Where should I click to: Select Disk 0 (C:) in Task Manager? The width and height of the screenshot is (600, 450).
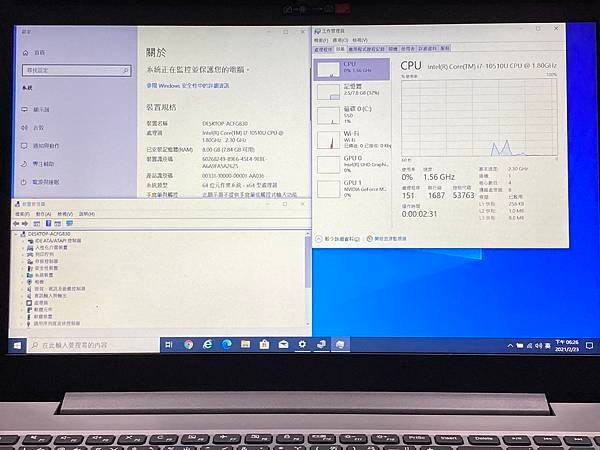(x=352, y=115)
